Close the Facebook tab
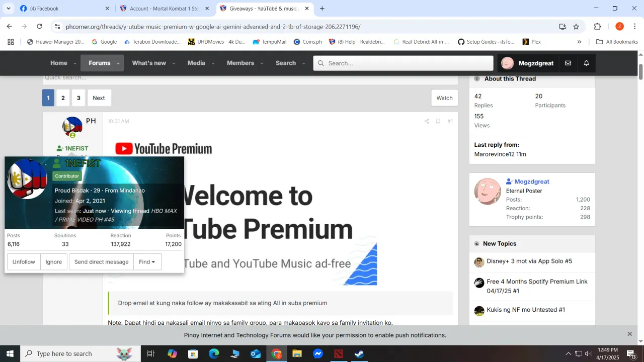This screenshot has width=644, height=362. point(107,9)
